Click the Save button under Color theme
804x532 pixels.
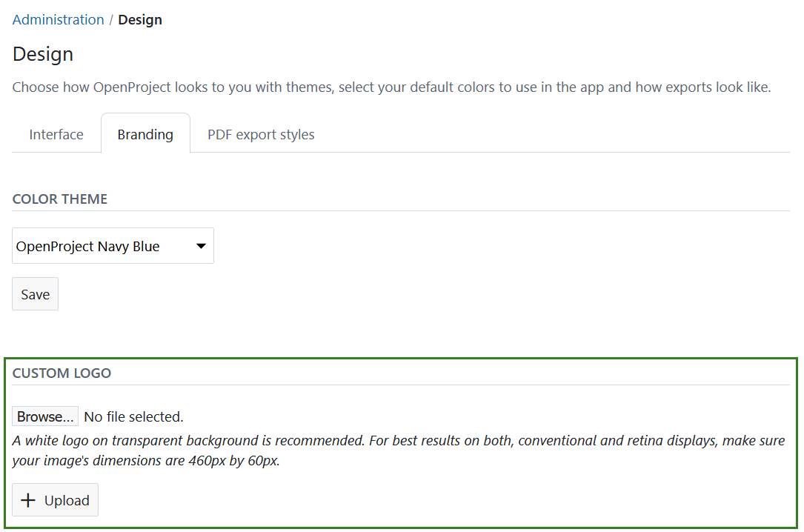coord(35,293)
